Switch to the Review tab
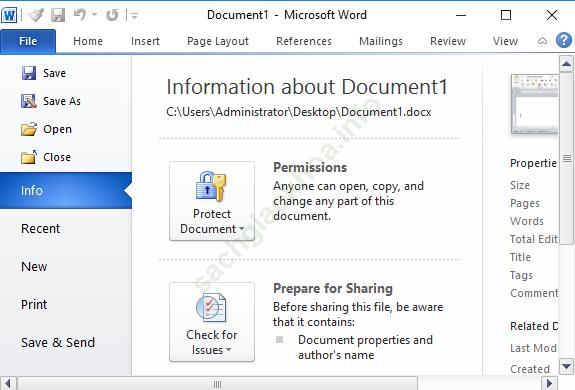575x390 pixels. tap(448, 41)
